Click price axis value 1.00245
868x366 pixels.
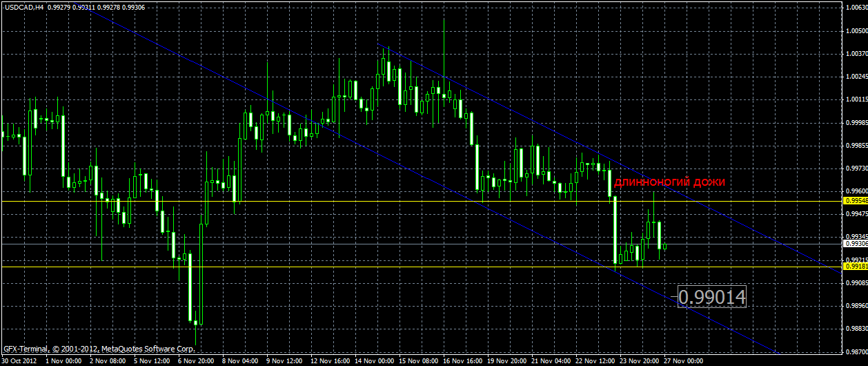(856, 77)
